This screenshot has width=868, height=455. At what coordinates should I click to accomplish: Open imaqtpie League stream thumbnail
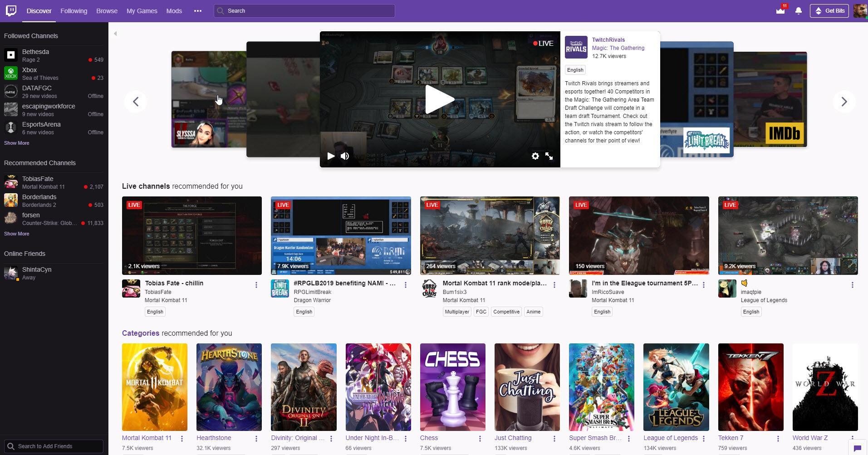tap(788, 235)
